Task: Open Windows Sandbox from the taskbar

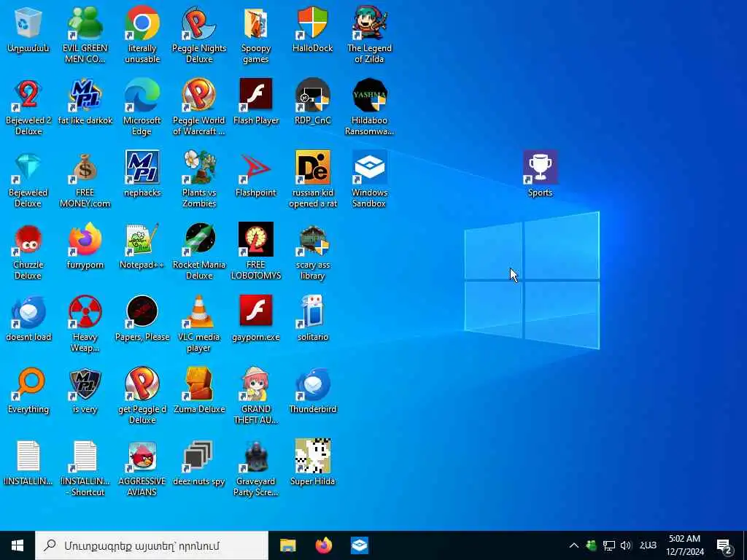Action: pos(360,545)
